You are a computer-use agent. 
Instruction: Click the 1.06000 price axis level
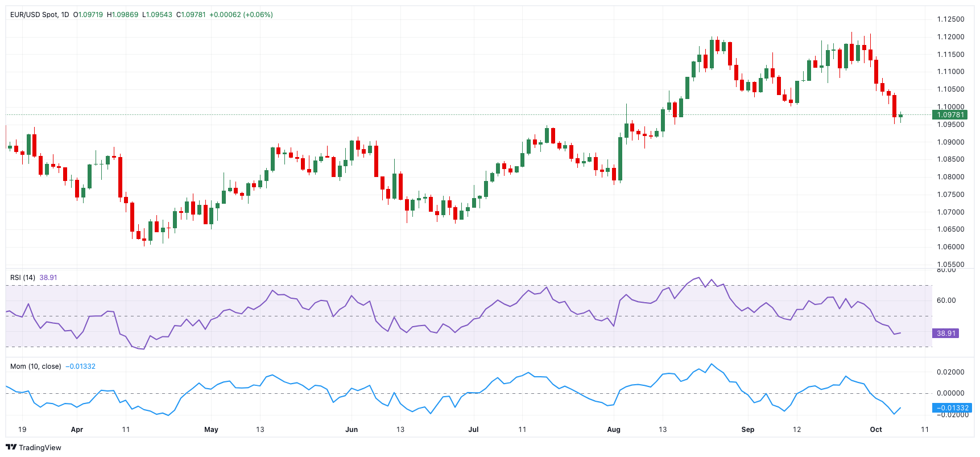pos(950,247)
